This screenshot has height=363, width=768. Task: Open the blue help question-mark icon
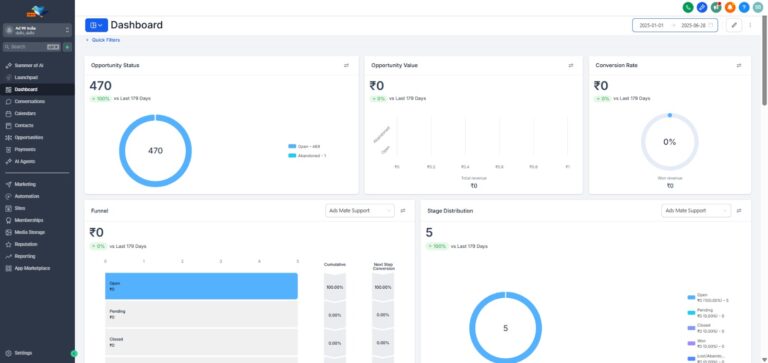(744, 7)
